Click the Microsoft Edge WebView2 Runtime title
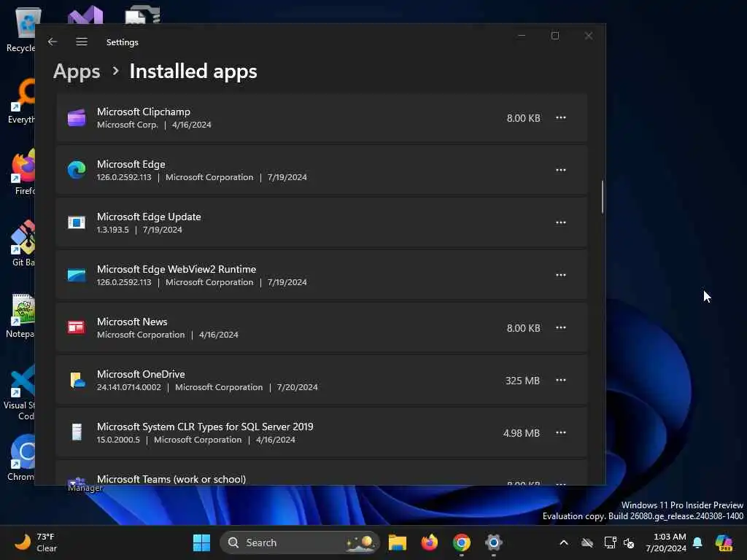This screenshot has width=747, height=560. 177,269
